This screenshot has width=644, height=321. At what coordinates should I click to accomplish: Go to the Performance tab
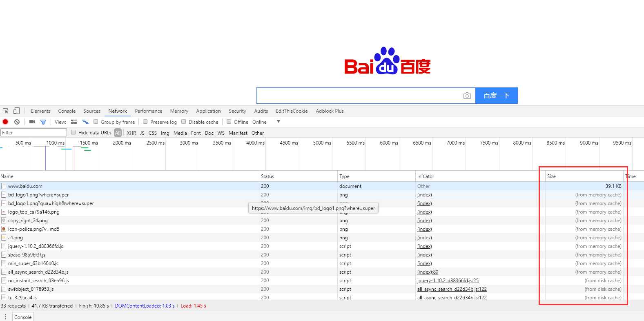pos(149,111)
